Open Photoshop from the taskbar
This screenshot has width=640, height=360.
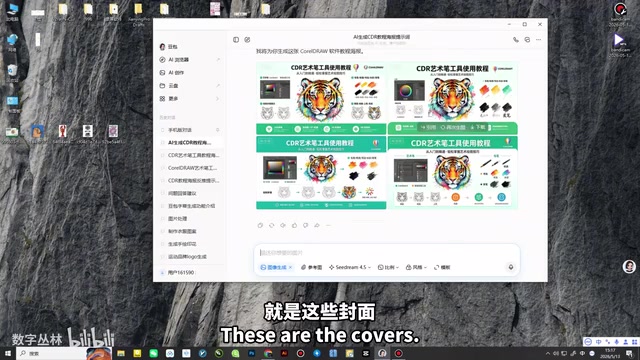[251, 353]
